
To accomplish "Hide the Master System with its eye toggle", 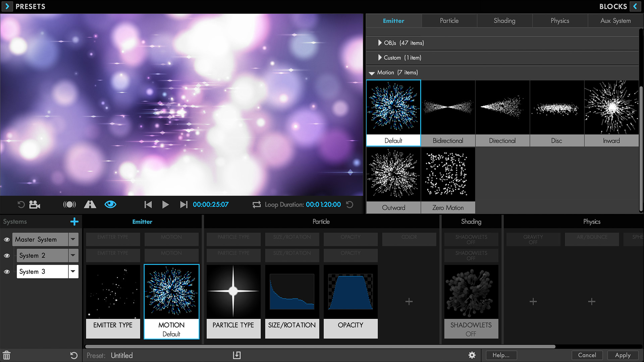I will [x=7, y=240].
